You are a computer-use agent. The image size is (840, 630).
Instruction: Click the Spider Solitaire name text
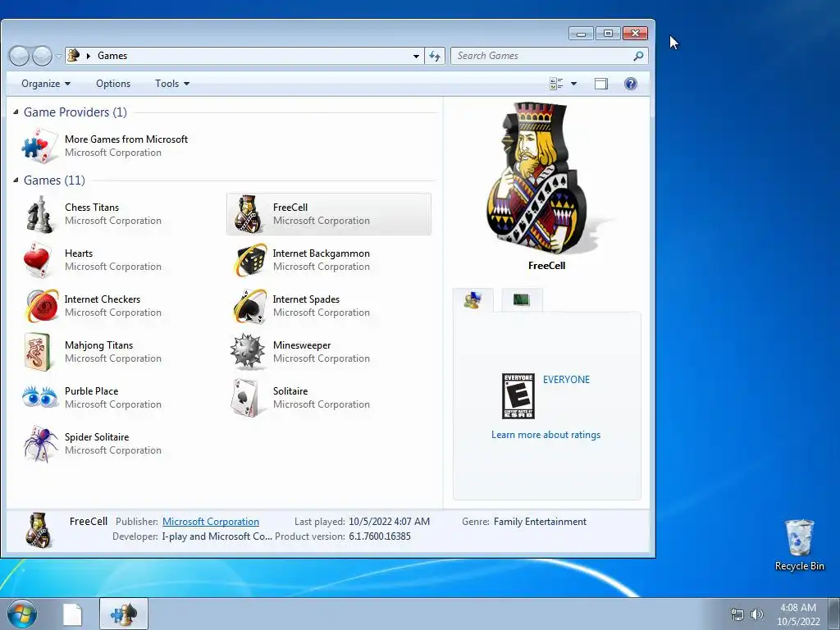[97, 436]
